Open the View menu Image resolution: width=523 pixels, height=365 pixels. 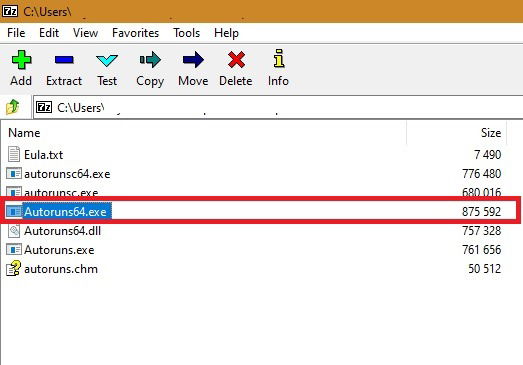tap(85, 33)
